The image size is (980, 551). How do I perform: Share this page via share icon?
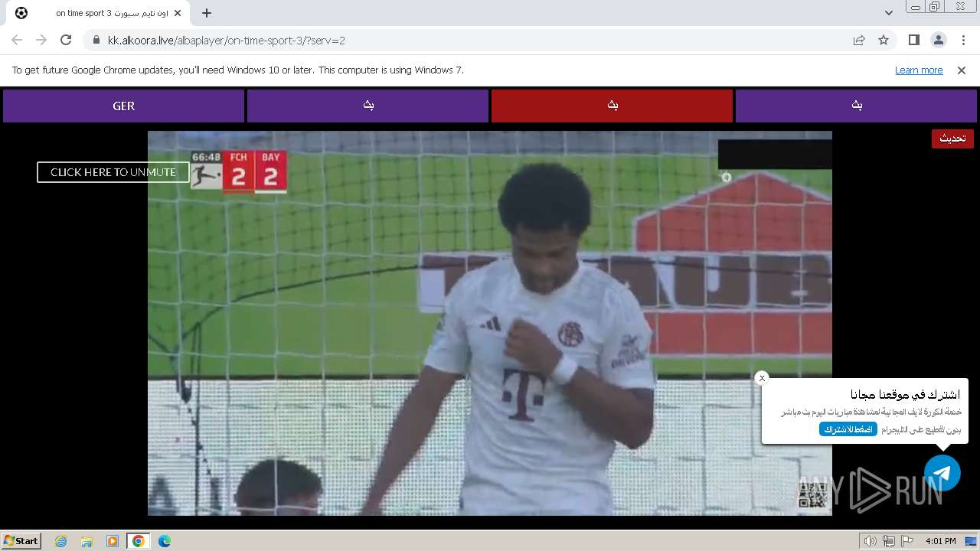pos(859,41)
